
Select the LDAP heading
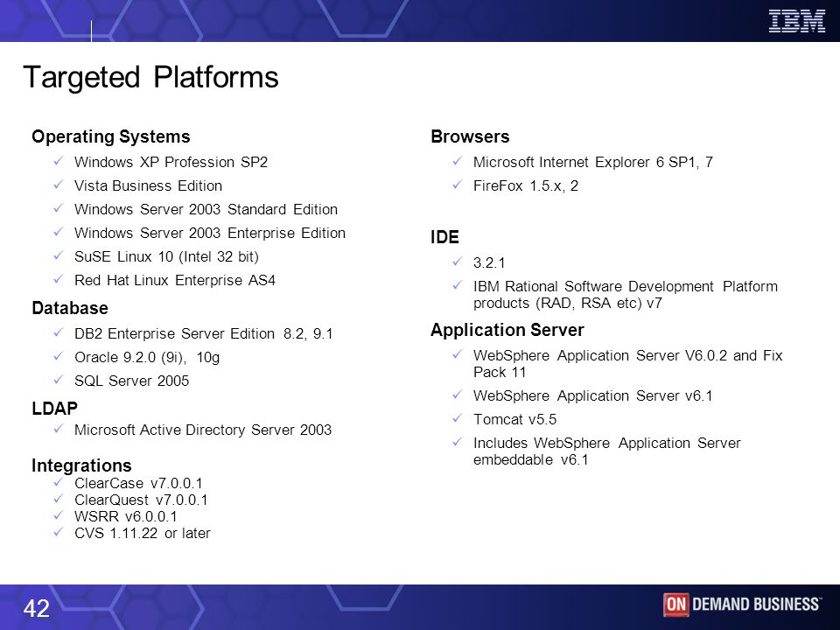[54, 409]
